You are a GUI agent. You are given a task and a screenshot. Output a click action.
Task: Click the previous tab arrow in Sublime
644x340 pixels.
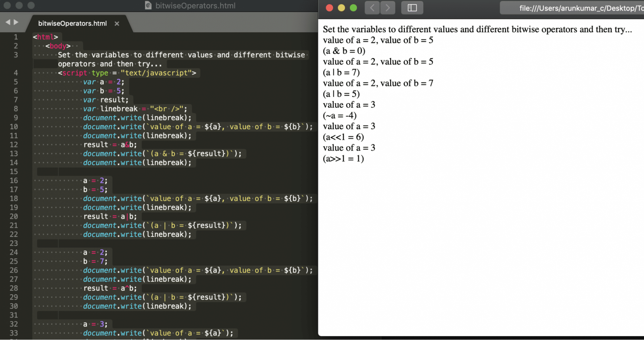pyautogui.click(x=8, y=22)
